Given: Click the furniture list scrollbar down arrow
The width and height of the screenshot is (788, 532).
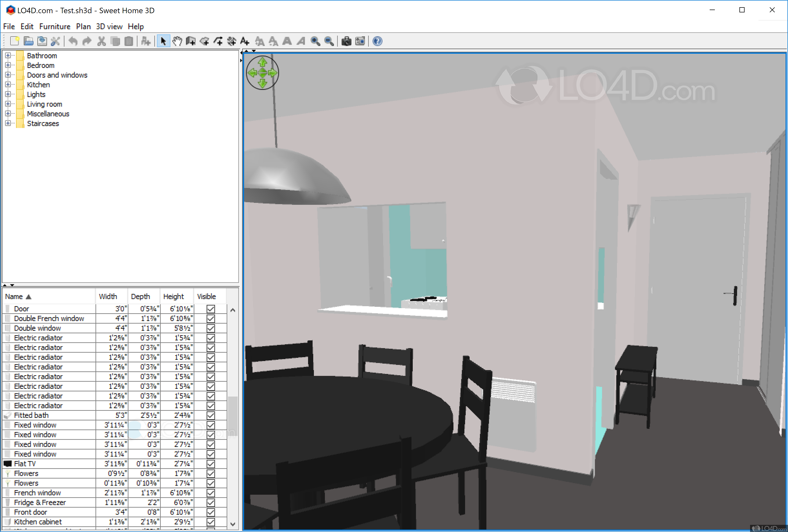Looking at the screenshot, I should pos(233,524).
